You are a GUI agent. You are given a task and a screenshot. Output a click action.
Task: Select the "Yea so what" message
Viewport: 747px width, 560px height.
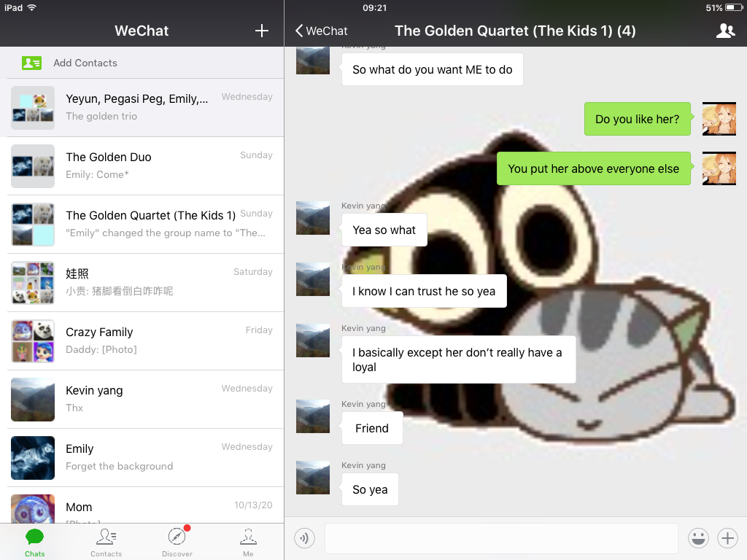click(x=384, y=230)
